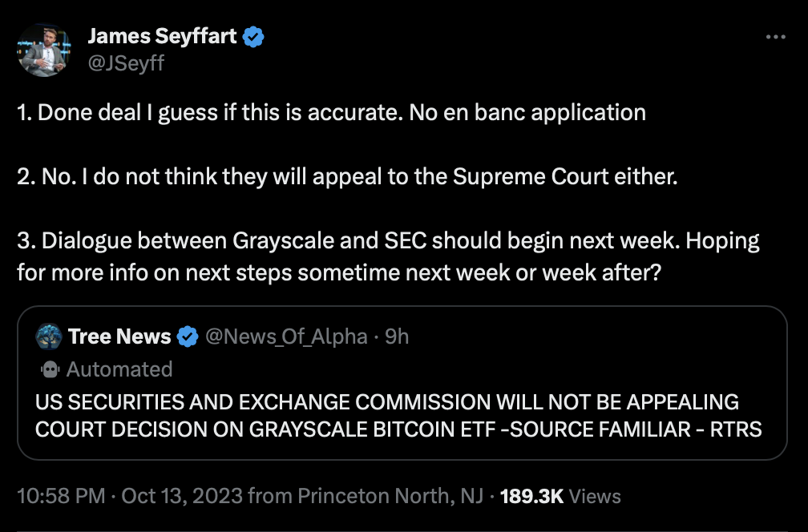
Task: Click the Princeton North, NJ location
Action: (390, 497)
